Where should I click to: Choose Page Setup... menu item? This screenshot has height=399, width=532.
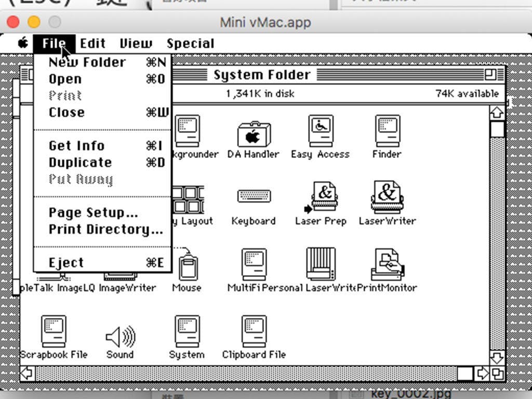[103, 212]
